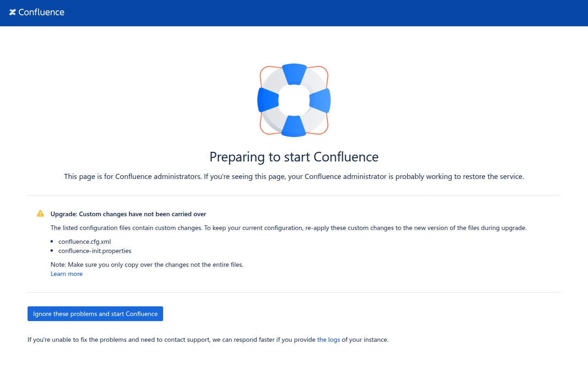Click the Confluence wordmark text

41,12
